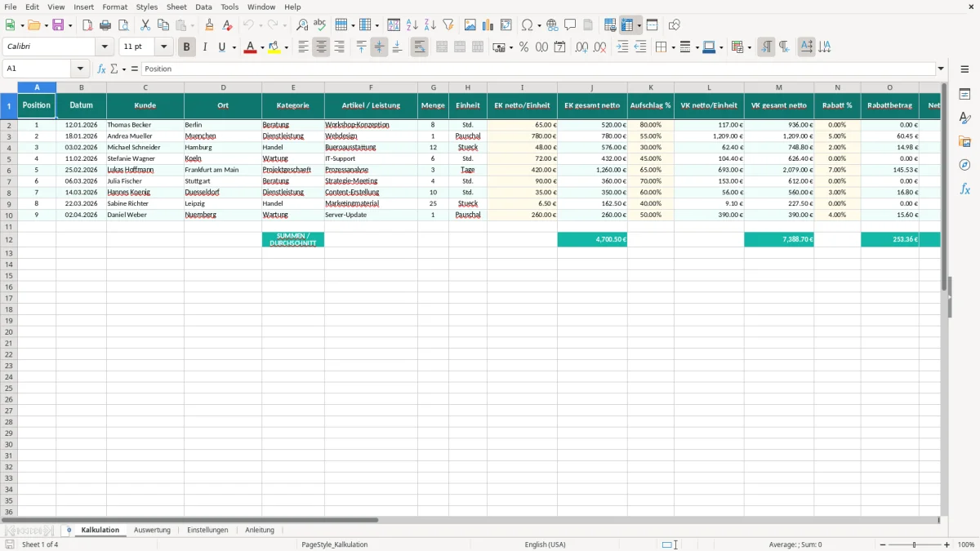Switch to the Anleitung sheet tab
Image resolution: width=980 pixels, height=551 pixels.
(x=260, y=530)
